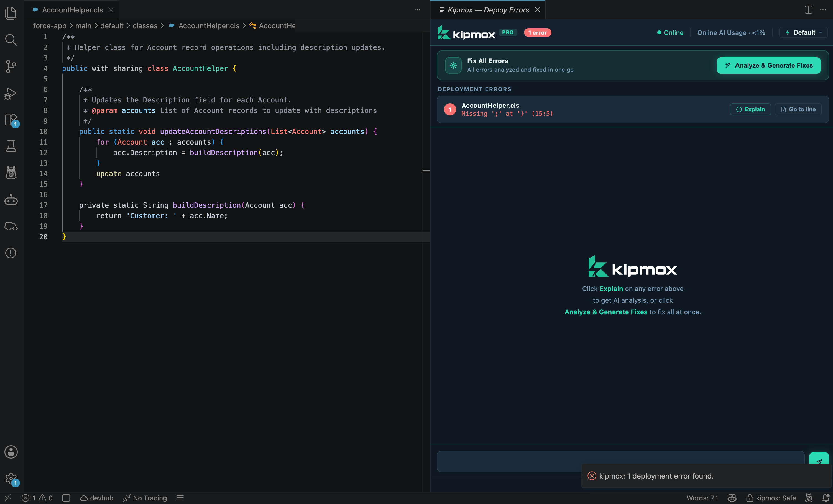Click Explain for AccountHelper.cls error

click(x=750, y=109)
